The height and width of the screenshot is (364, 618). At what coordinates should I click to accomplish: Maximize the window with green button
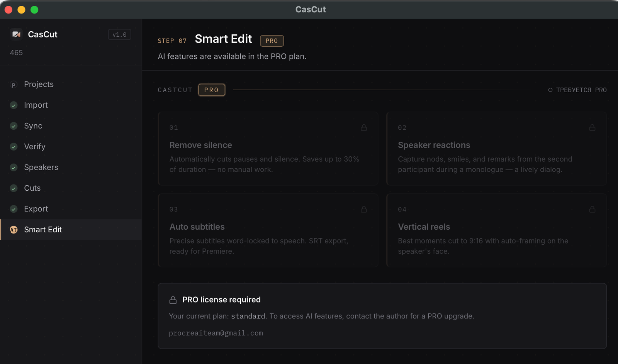[34, 10]
